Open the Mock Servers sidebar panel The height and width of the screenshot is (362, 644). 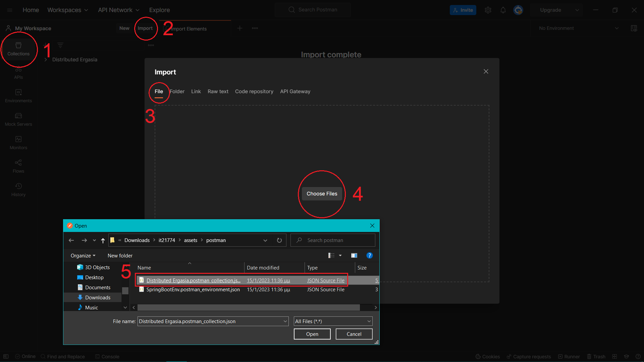pyautogui.click(x=18, y=119)
